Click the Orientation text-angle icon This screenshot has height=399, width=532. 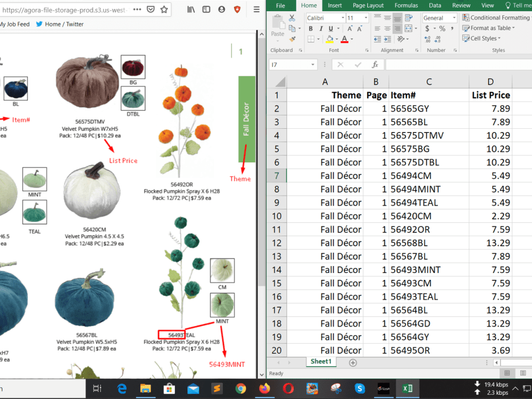pos(401,39)
